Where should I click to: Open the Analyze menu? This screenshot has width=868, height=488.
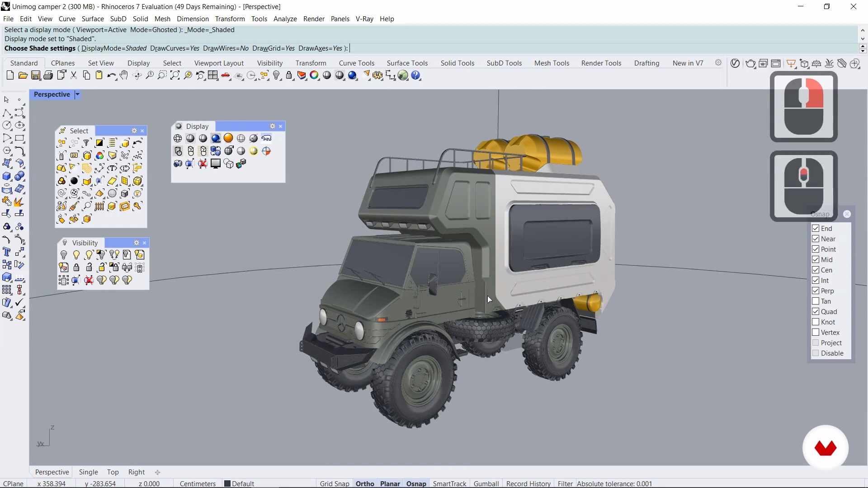click(x=285, y=19)
